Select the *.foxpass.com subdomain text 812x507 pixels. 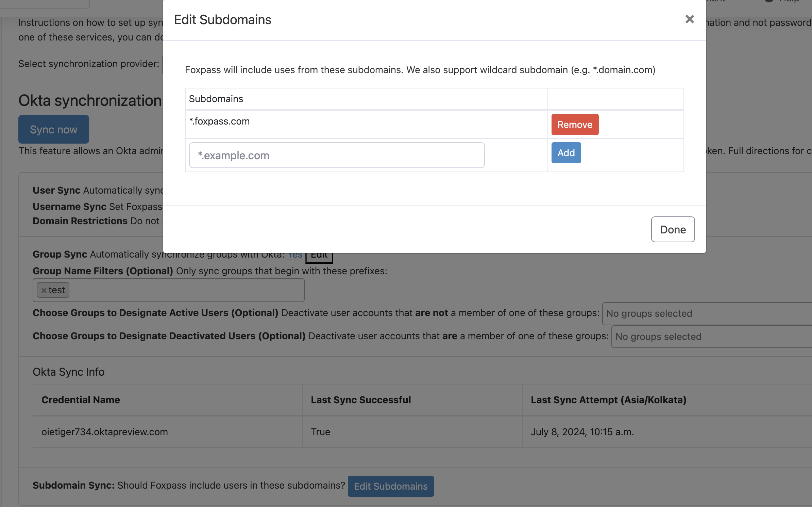click(219, 121)
